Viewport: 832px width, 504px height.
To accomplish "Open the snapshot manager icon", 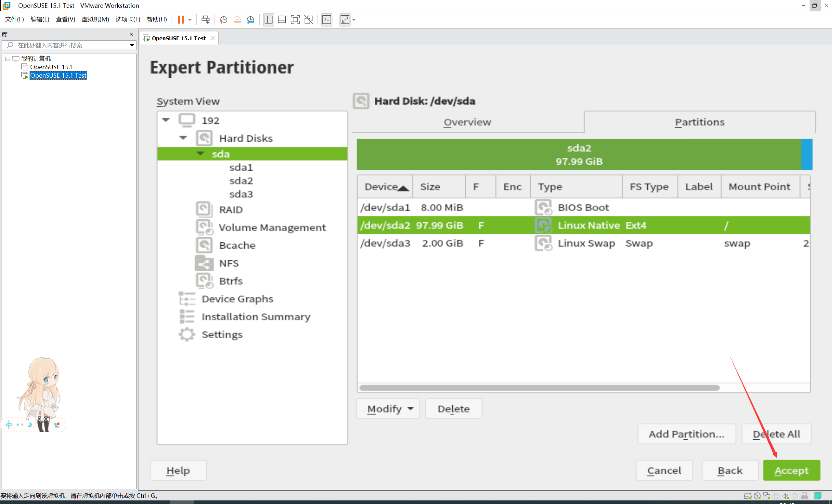I will point(251,19).
